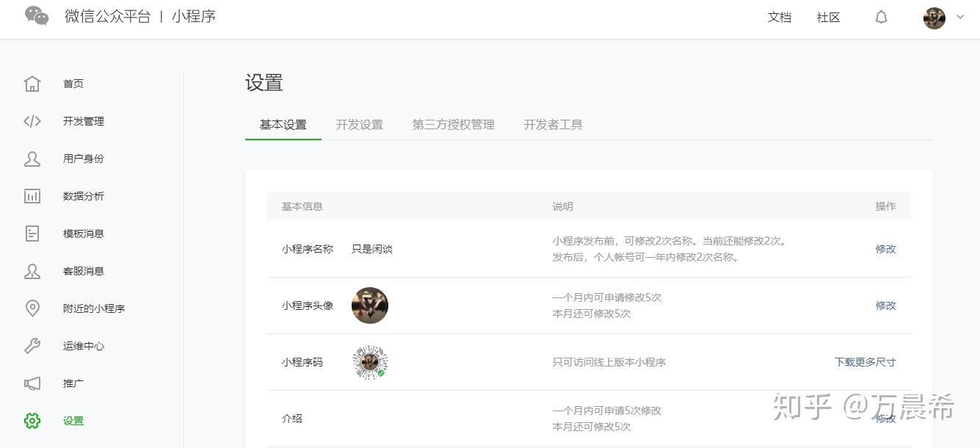This screenshot has height=448, width=980.
Task: Click the WeChat logo icon
Action: (37, 16)
